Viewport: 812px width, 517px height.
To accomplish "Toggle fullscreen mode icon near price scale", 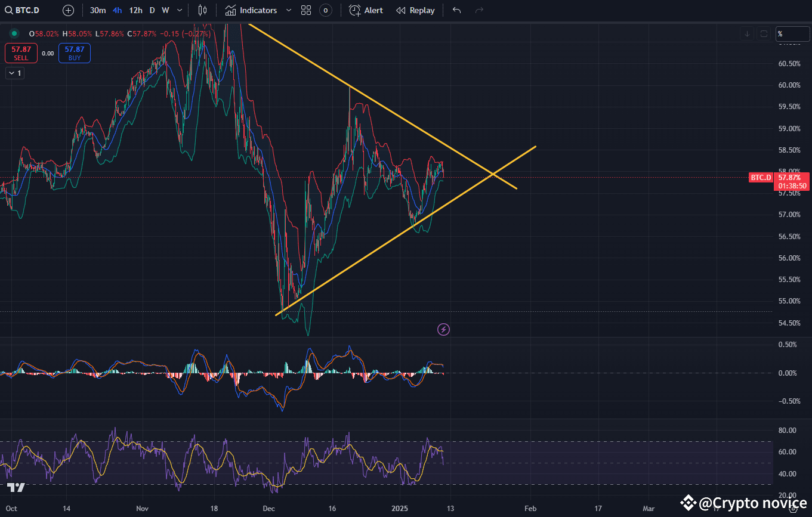I will pos(764,34).
